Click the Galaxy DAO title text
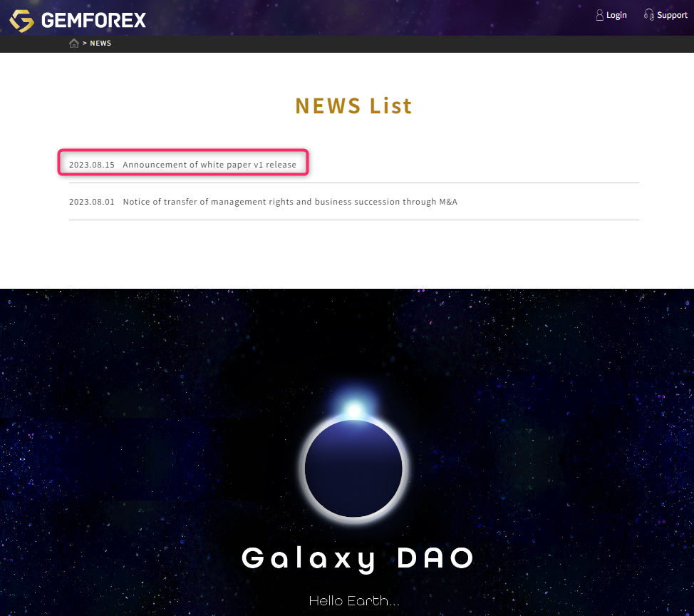 (358, 558)
